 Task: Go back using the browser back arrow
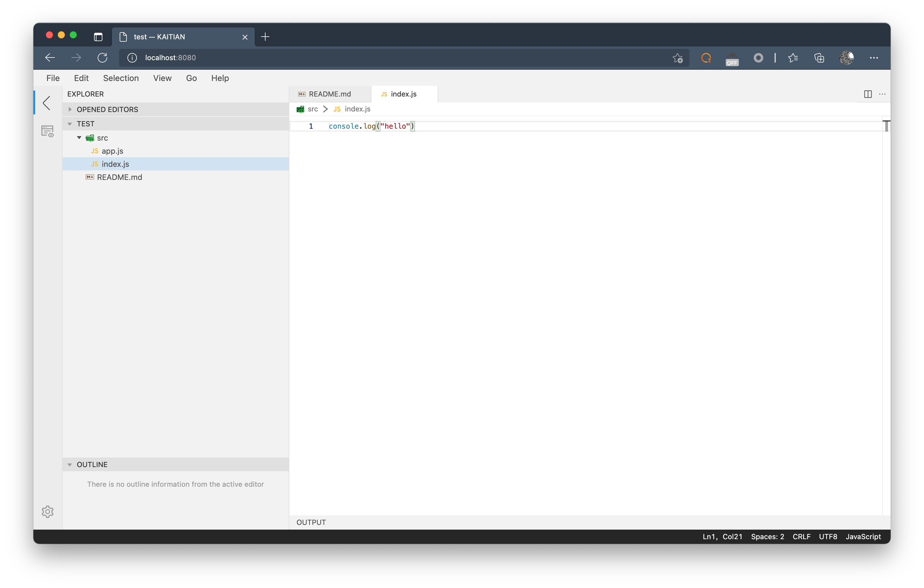coord(50,57)
